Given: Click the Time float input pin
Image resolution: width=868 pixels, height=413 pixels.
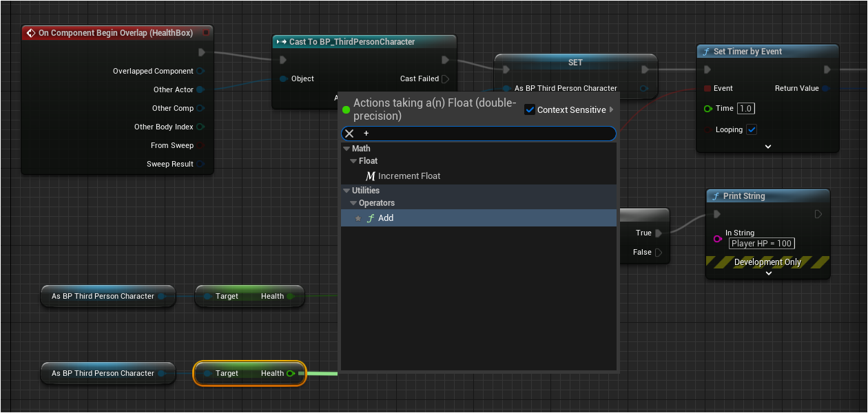Looking at the screenshot, I should coord(707,109).
